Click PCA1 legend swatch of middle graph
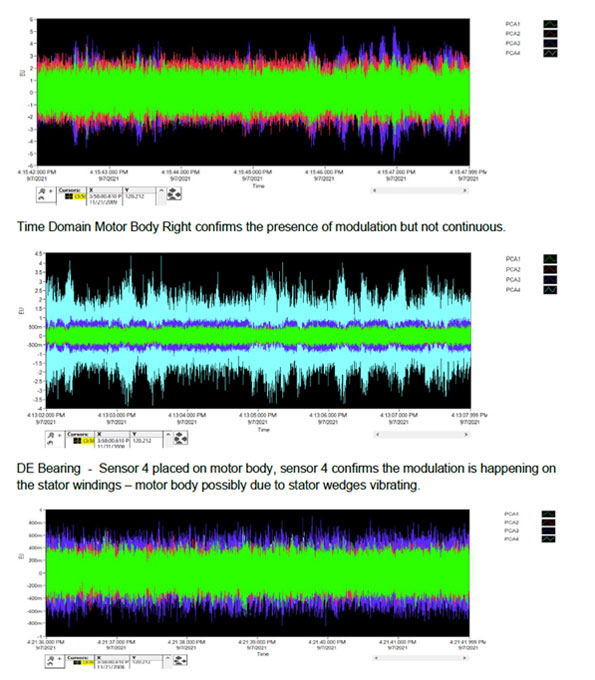The image size is (595, 680). tap(550, 259)
